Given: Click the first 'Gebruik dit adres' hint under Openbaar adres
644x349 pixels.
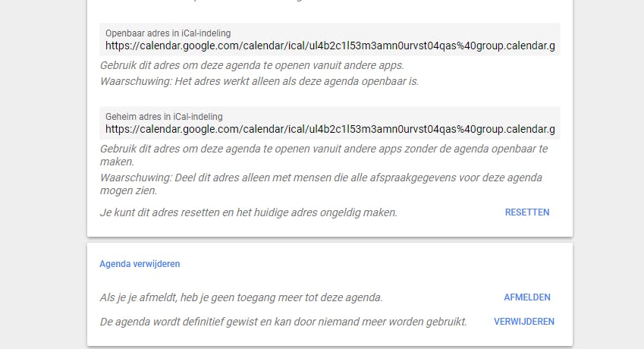Looking at the screenshot, I should tap(252, 65).
